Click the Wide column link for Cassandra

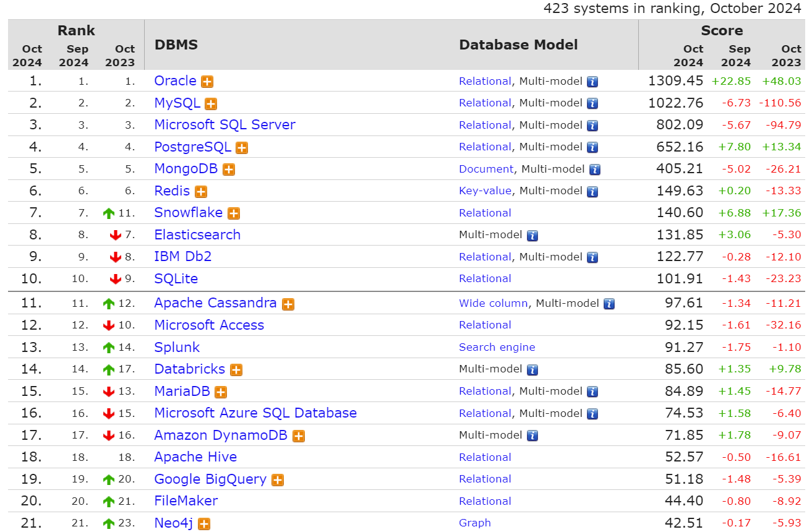(x=494, y=303)
